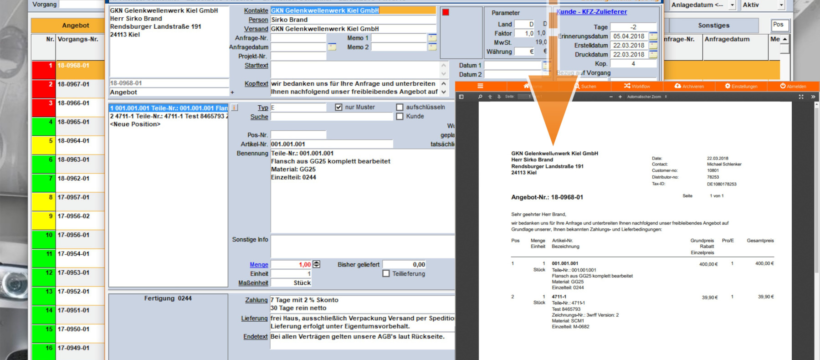Select the Angebot tab header
820x360 pixels.
point(76,25)
